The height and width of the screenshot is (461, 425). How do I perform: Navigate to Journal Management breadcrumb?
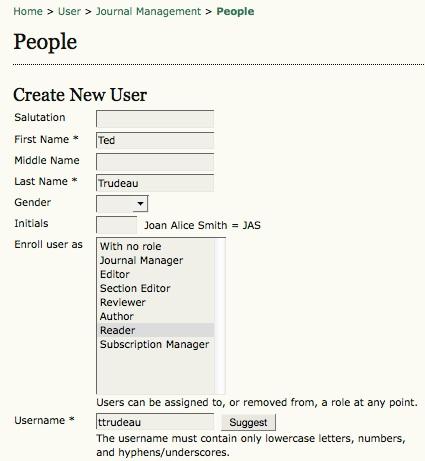coord(149,11)
